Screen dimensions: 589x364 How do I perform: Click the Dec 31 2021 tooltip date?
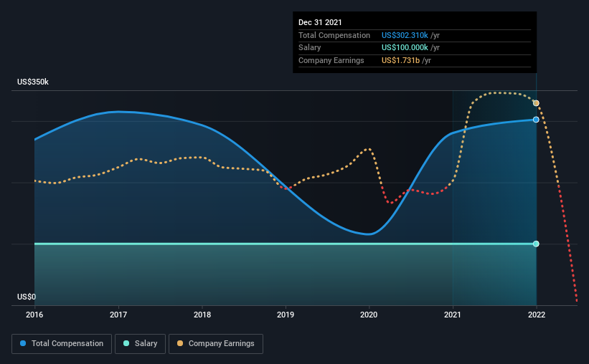pyautogui.click(x=320, y=22)
